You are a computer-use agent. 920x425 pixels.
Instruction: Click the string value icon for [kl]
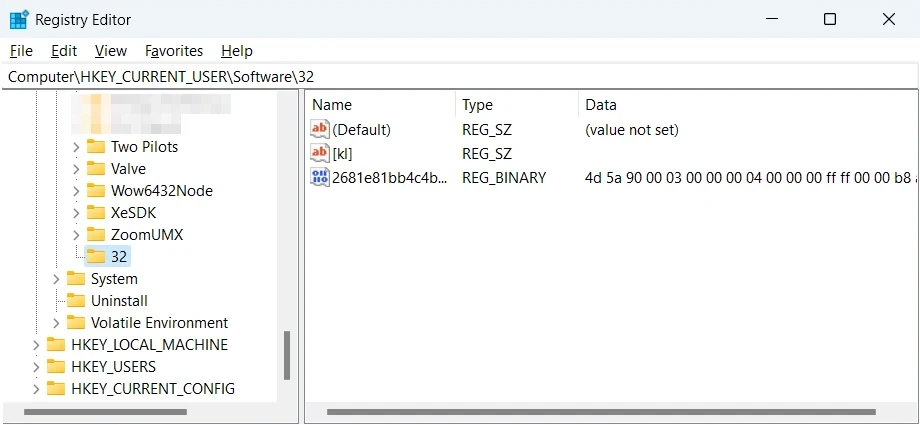point(320,153)
